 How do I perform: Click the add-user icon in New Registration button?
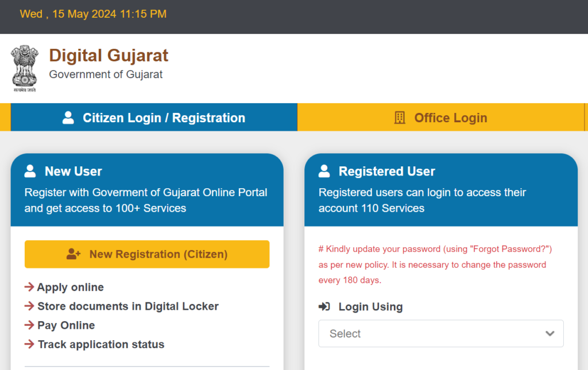73,254
